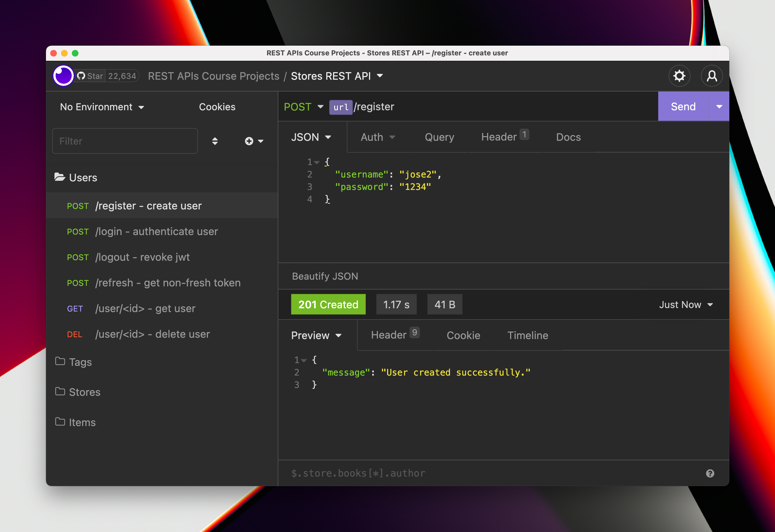
Task: Select GET /user/<id> - get user request
Action: [162, 308]
